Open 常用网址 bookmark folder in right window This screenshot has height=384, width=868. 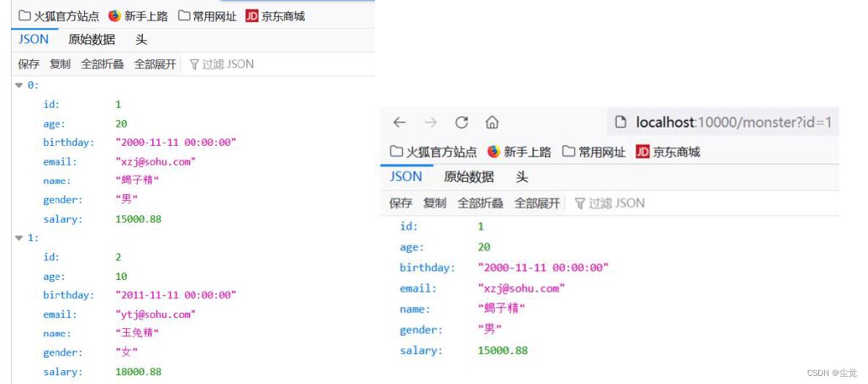[x=594, y=152]
